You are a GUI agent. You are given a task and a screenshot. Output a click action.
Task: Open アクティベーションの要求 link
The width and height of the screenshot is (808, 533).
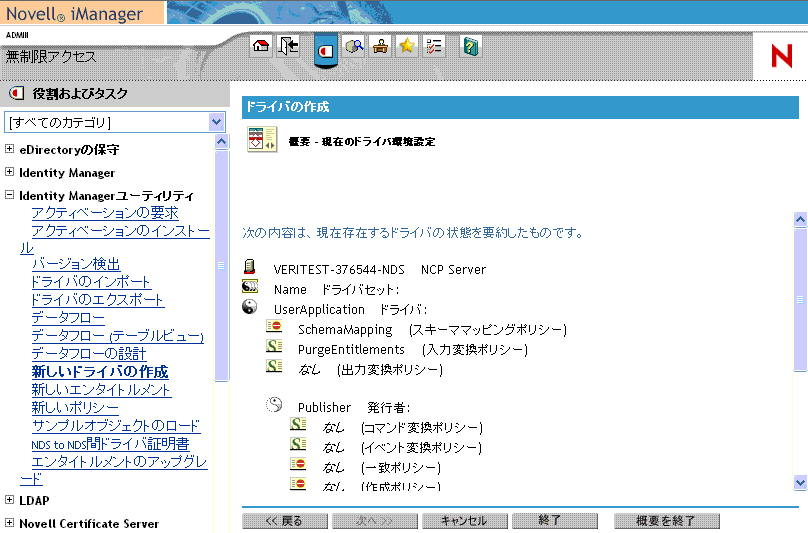coord(105,213)
